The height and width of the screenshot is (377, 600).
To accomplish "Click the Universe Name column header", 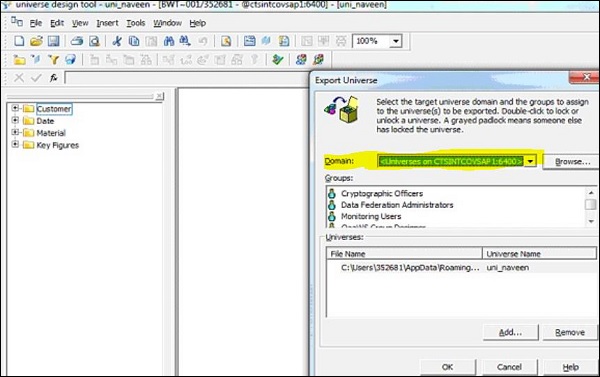I will click(x=539, y=253).
